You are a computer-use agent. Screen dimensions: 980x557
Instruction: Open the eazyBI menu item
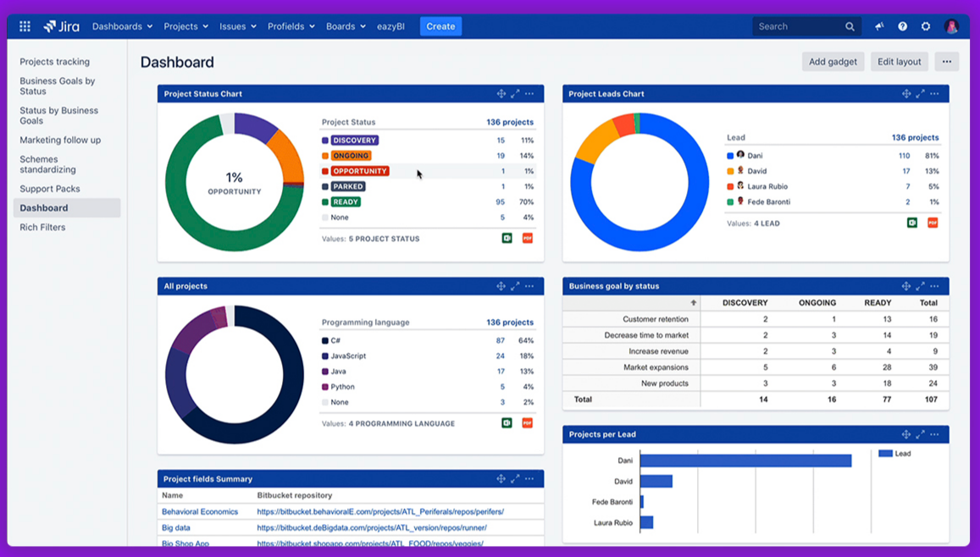coord(390,26)
